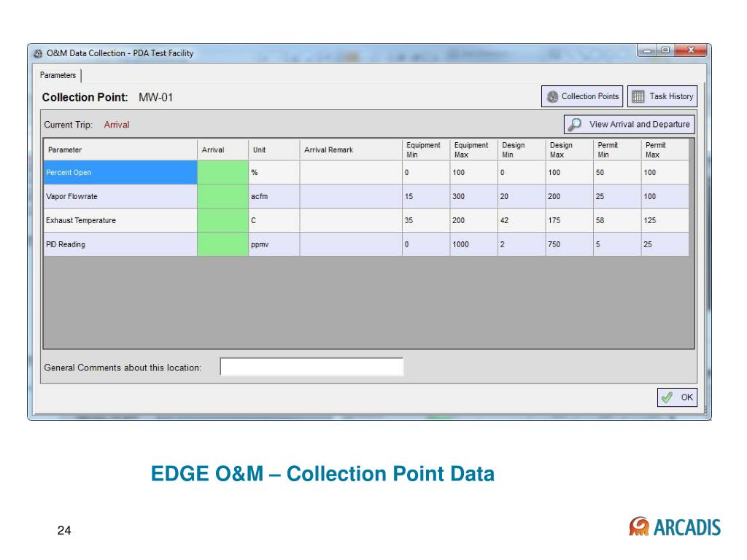Select the Vapor Flowrate parameter row

366,196
